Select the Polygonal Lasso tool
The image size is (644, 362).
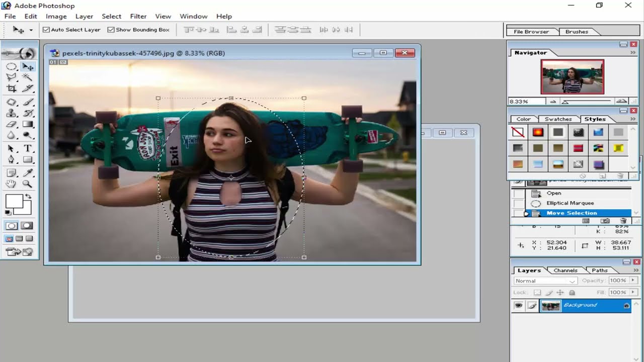11,77
